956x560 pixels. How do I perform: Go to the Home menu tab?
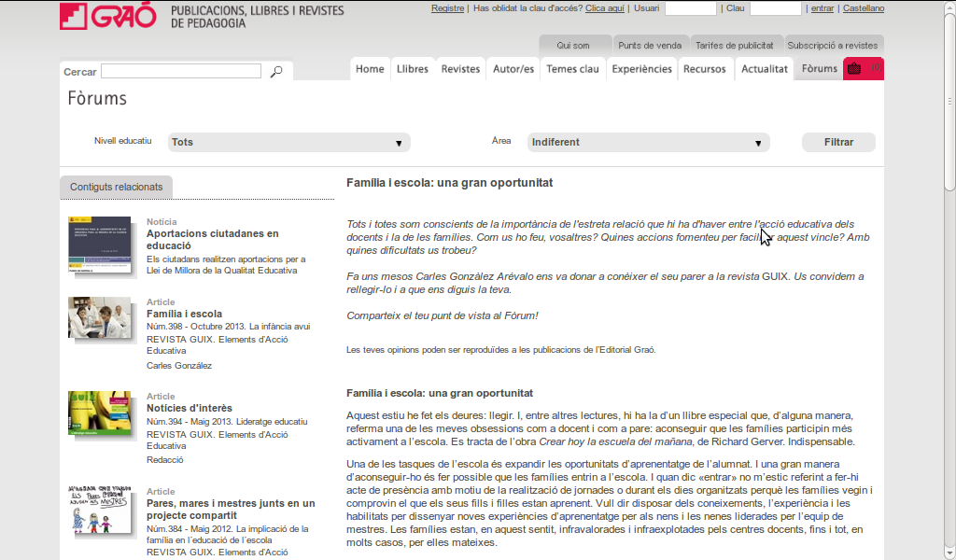click(370, 69)
